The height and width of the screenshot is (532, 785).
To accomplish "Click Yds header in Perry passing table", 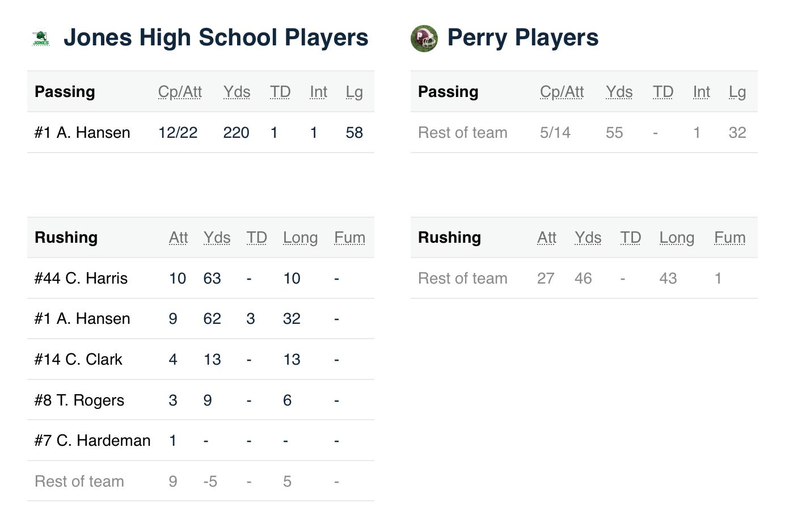I will [619, 92].
